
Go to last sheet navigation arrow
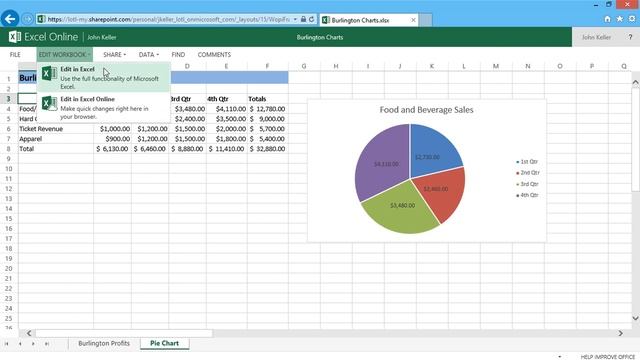coord(47,344)
